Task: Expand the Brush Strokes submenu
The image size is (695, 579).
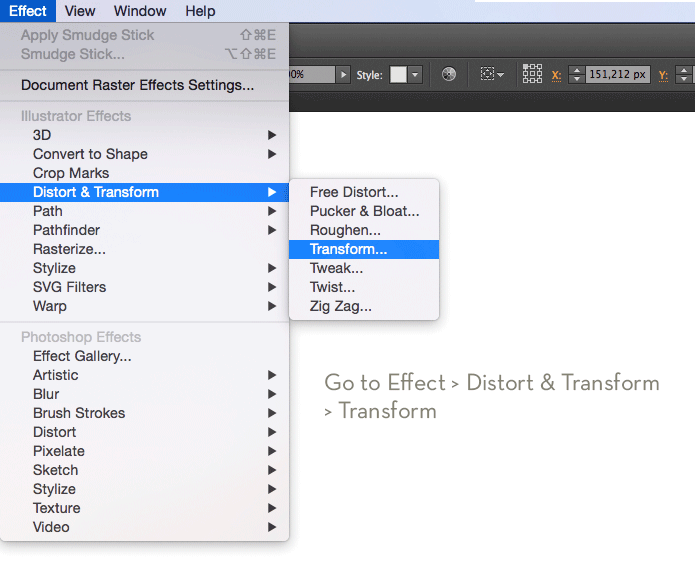Action: (x=79, y=413)
